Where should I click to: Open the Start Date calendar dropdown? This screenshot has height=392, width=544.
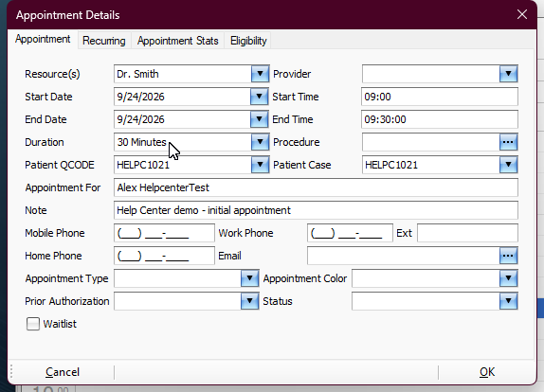point(259,97)
